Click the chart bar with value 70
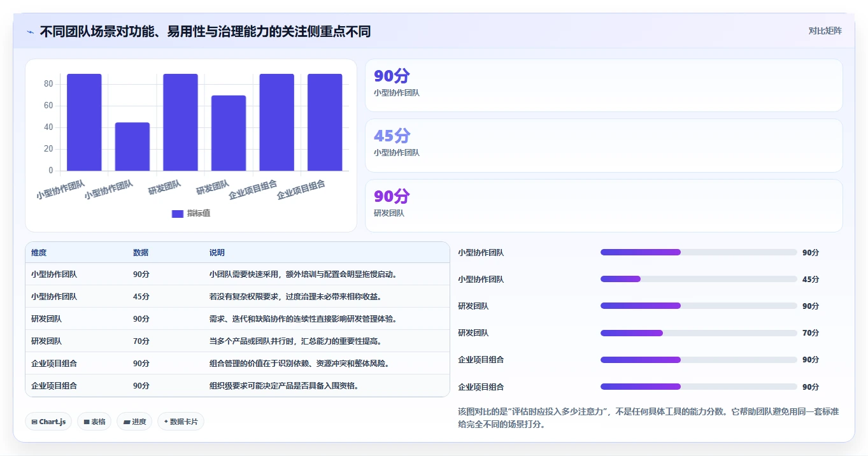 229,133
